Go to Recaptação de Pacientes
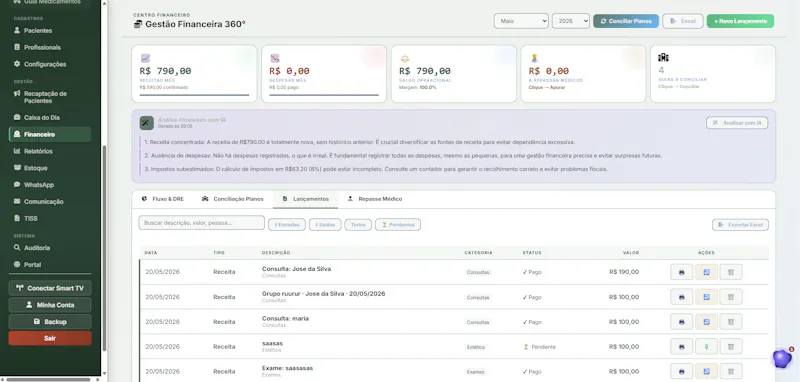Screen dimensions: 800x382 49,97
